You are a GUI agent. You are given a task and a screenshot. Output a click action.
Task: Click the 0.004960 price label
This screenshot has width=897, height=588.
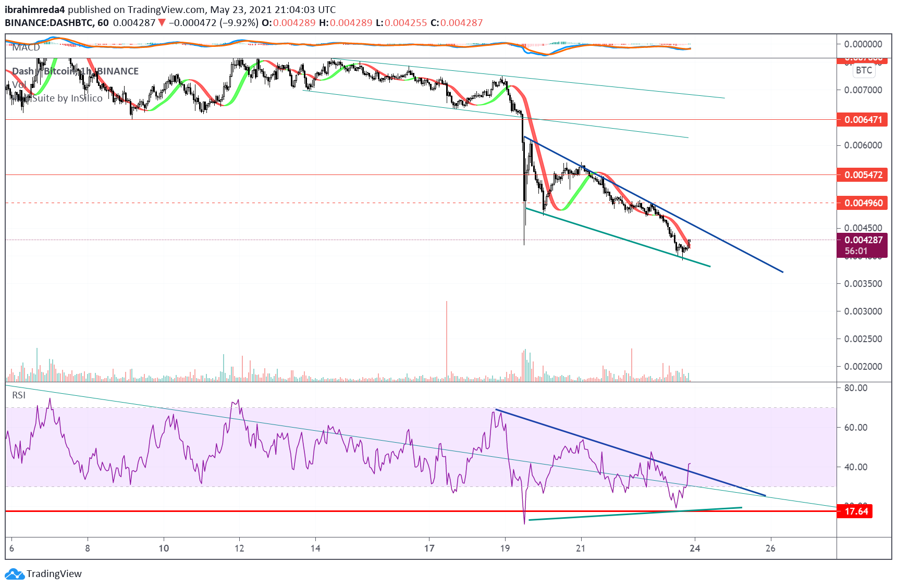tap(863, 203)
